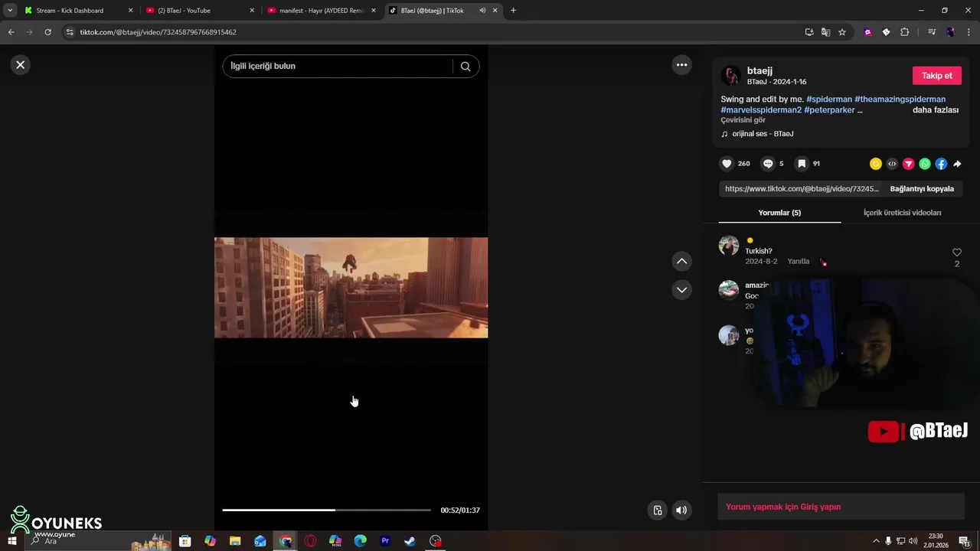Toggle the video mute speaker button
Screen dimensions: 980x551
(x=681, y=510)
